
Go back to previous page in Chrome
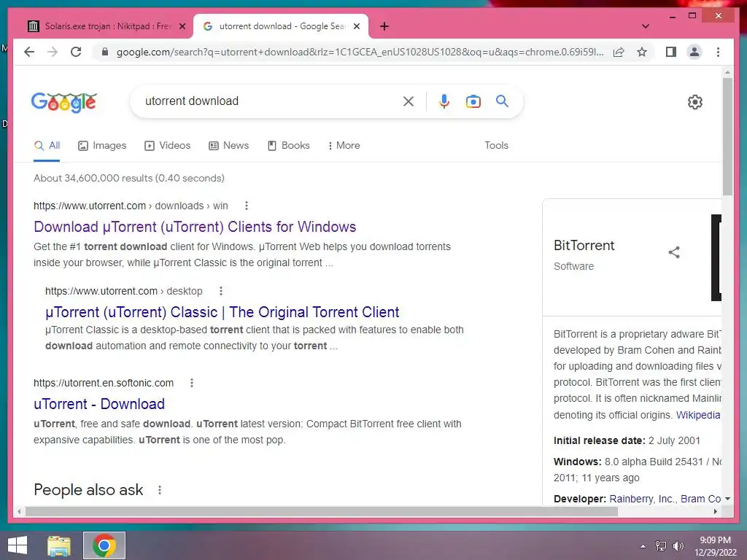pyautogui.click(x=29, y=52)
